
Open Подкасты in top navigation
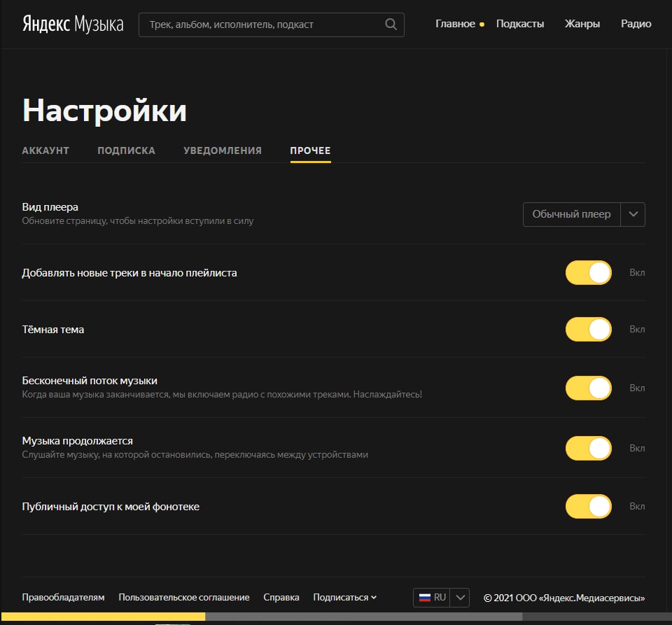tap(520, 24)
